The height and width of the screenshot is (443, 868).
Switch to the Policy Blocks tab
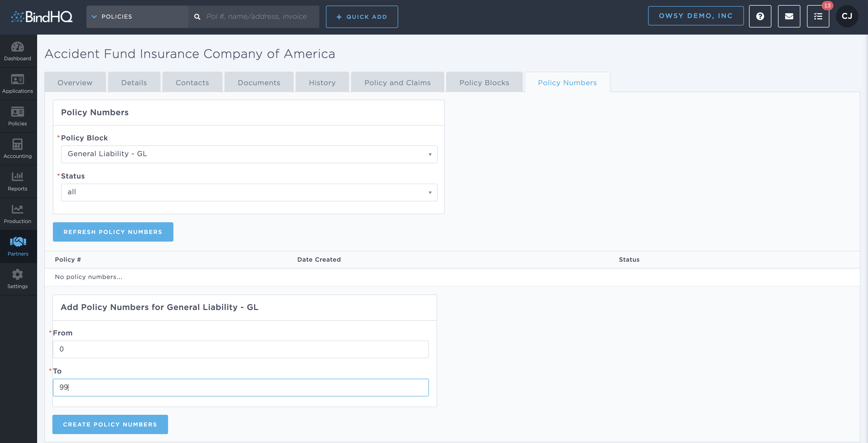pos(484,83)
